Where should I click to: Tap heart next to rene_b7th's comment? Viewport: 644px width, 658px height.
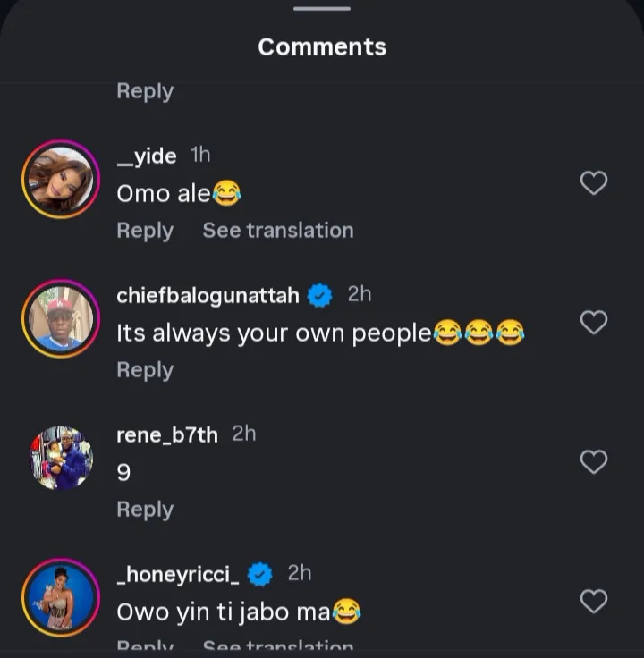594,462
